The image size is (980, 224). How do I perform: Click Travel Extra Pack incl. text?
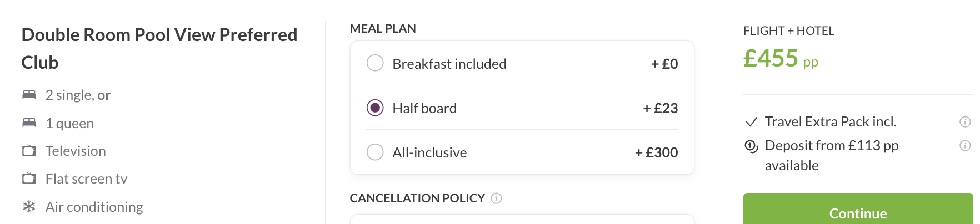pos(831,121)
